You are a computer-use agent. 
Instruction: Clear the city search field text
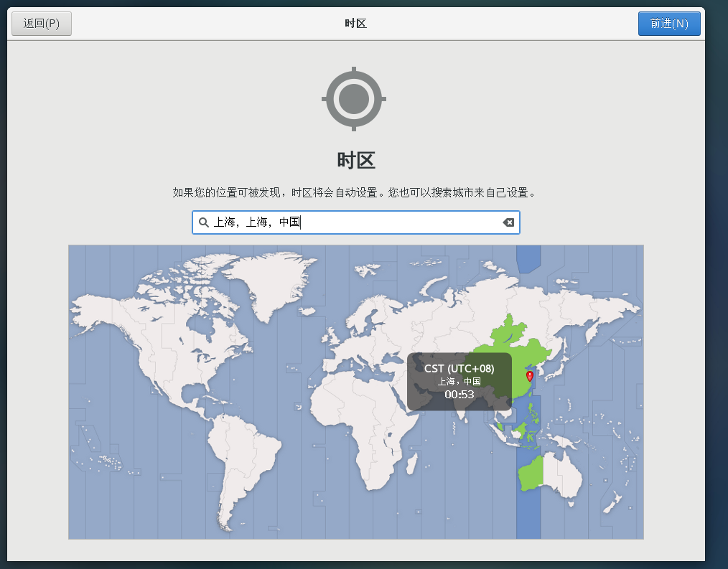coord(508,222)
